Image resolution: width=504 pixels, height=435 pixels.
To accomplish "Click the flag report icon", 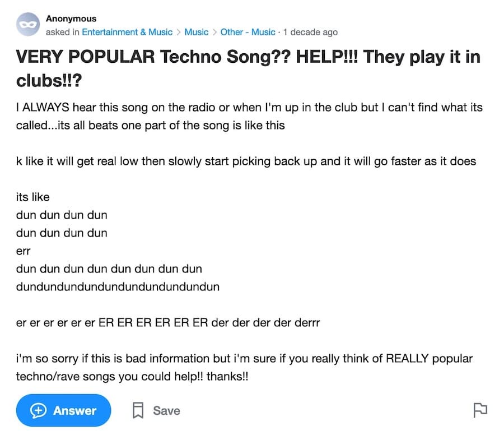I will 480,410.
